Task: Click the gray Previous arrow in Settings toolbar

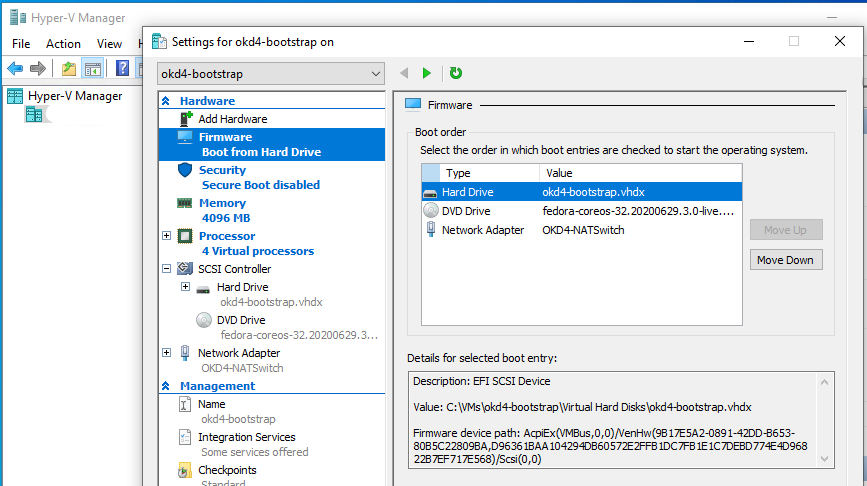Action: tap(404, 73)
